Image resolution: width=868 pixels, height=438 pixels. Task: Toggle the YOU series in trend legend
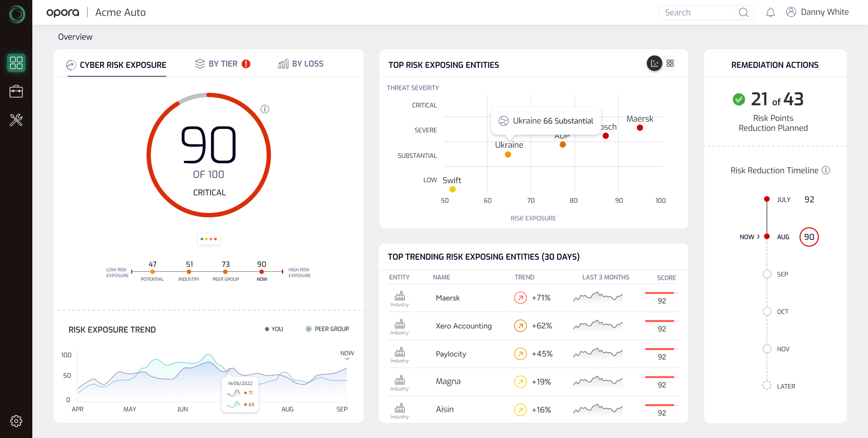pyautogui.click(x=274, y=329)
